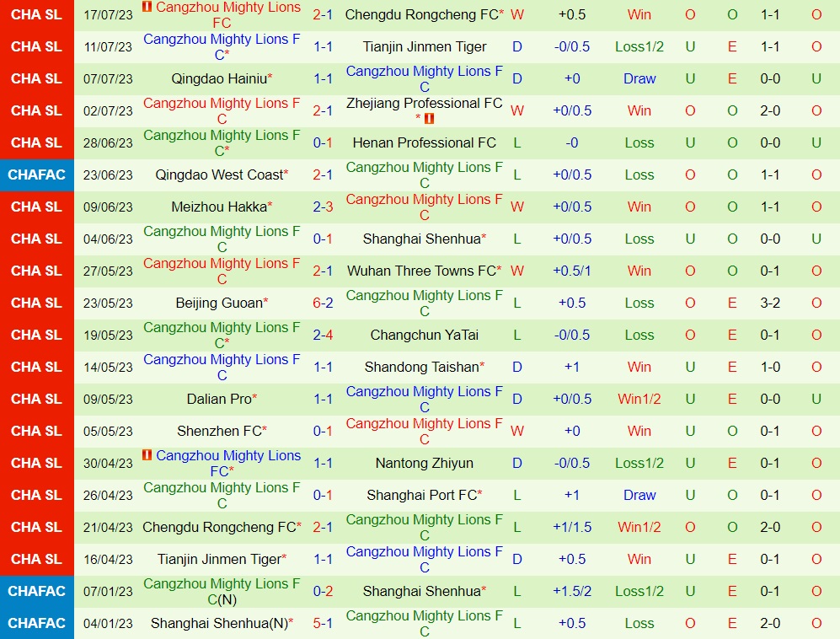Open Shandong Taishan team link
The width and height of the screenshot is (840, 639).
click(421, 367)
